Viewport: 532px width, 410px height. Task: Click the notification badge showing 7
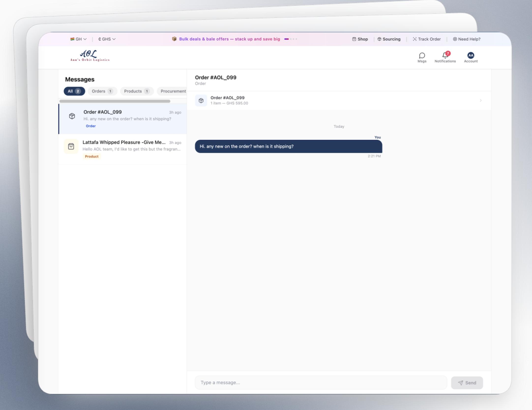click(x=448, y=53)
